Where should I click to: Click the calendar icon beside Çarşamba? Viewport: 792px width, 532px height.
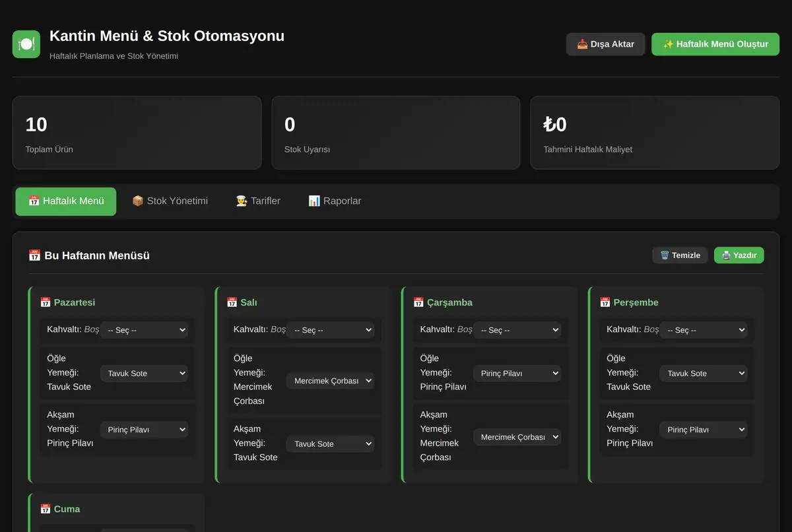(x=418, y=302)
